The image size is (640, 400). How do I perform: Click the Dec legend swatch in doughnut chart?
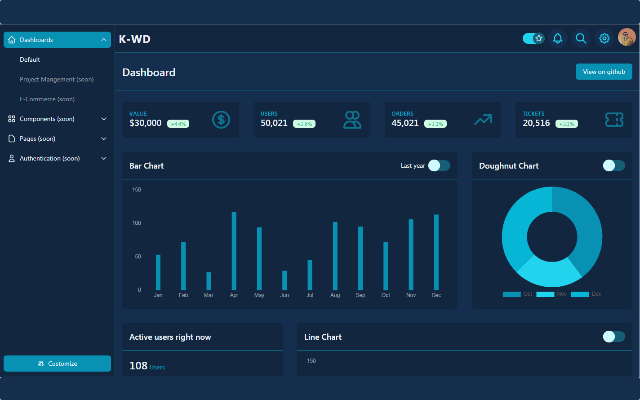[x=580, y=294]
